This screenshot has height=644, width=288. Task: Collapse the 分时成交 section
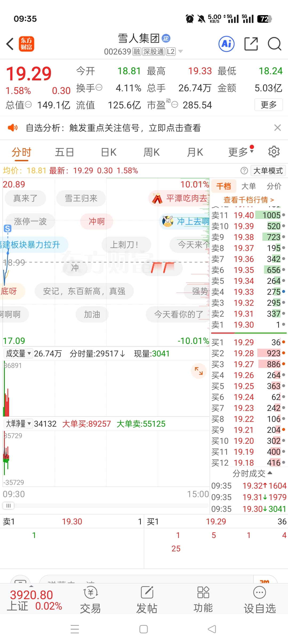(x=252, y=473)
